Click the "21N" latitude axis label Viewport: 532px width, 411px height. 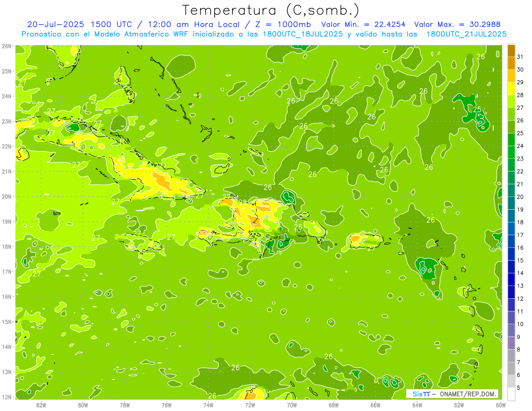(x=7, y=172)
